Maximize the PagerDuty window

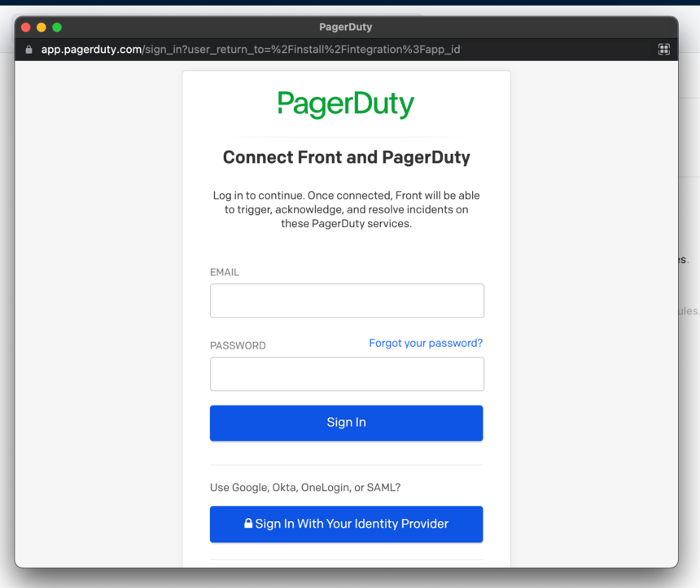57,27
